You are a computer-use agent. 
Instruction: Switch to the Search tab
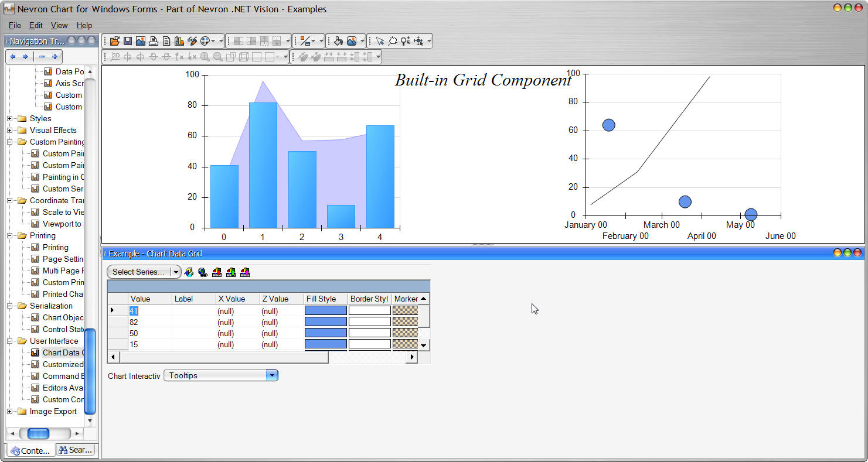[76, 450]
